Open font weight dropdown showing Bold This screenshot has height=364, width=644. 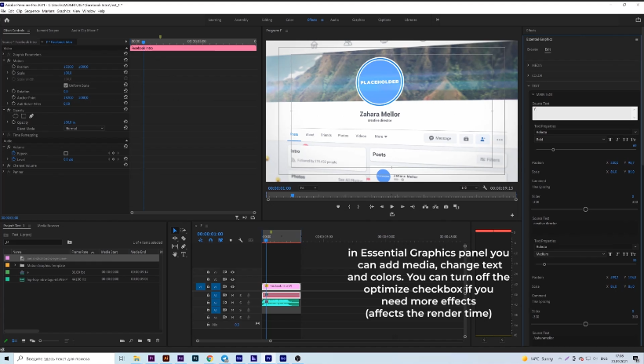[570, 140]
